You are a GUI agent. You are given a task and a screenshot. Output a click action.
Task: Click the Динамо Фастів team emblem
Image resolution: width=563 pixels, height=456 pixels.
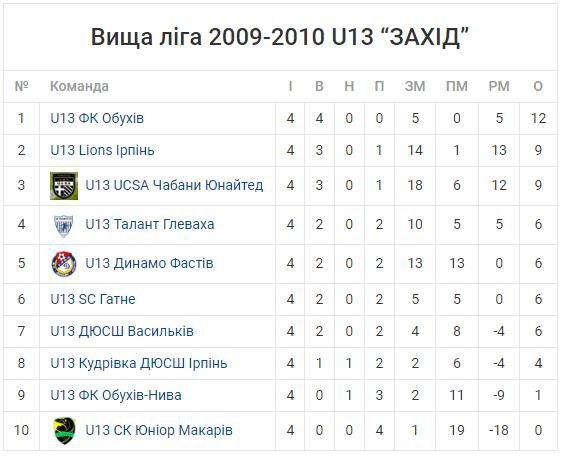[x=64, y=264]
